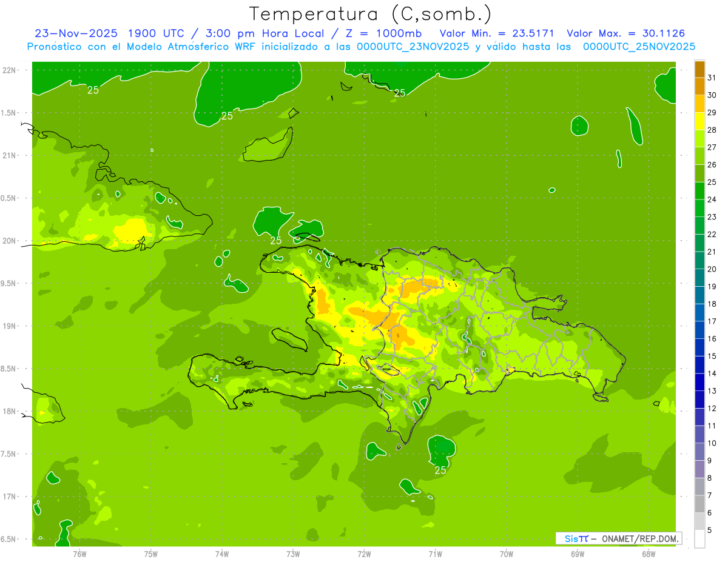The width and height of the screenshot is (728, 562).
Task: Click the '20N' latitude axis label
Action: point(10,241)
